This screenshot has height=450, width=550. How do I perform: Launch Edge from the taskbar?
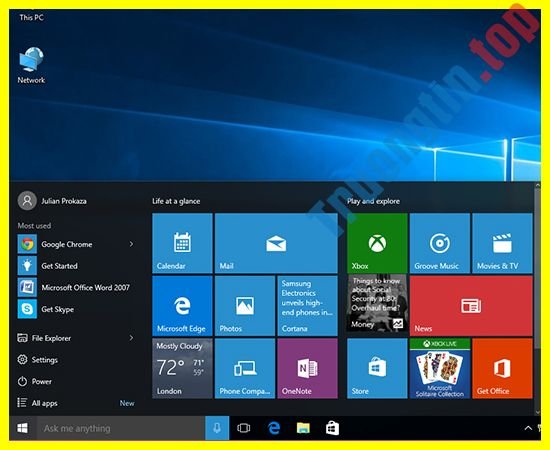point(274,428)
